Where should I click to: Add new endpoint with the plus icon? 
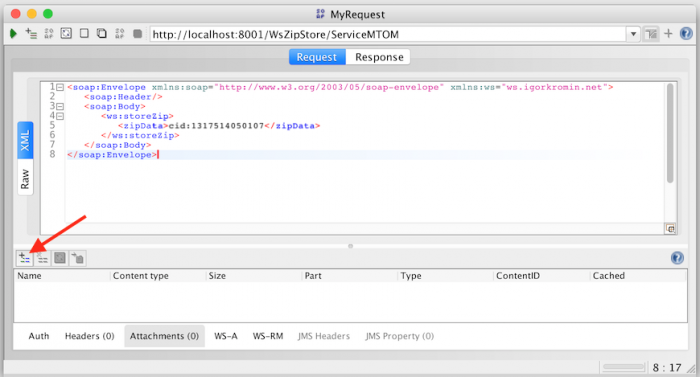coord(668,34)
